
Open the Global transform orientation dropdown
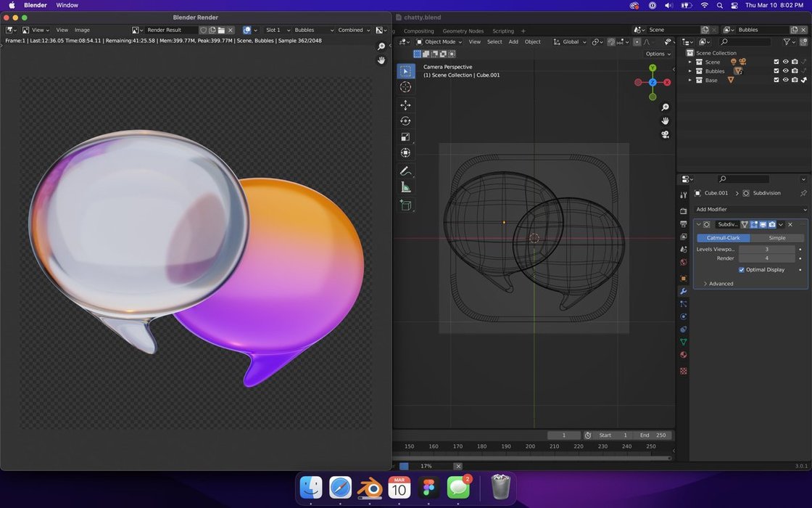[571, 42]
